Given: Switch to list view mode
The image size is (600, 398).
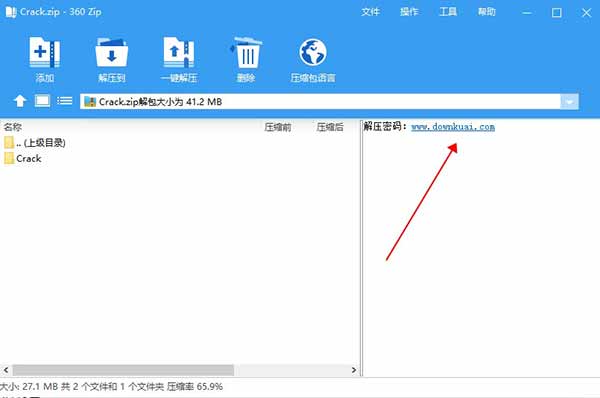Looking at the screenshot, I should [65, 101].
